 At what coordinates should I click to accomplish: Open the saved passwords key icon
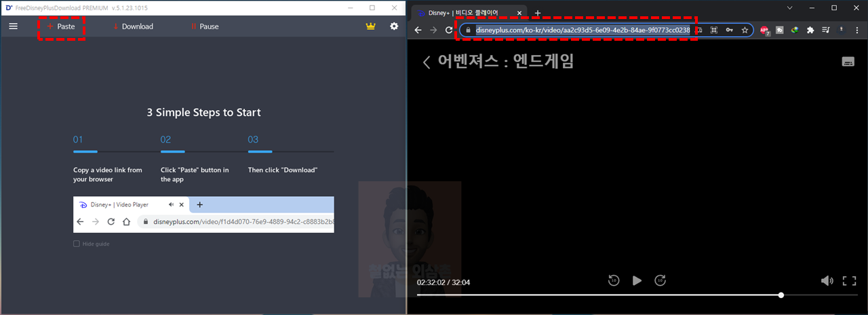[x=729, y=30]
